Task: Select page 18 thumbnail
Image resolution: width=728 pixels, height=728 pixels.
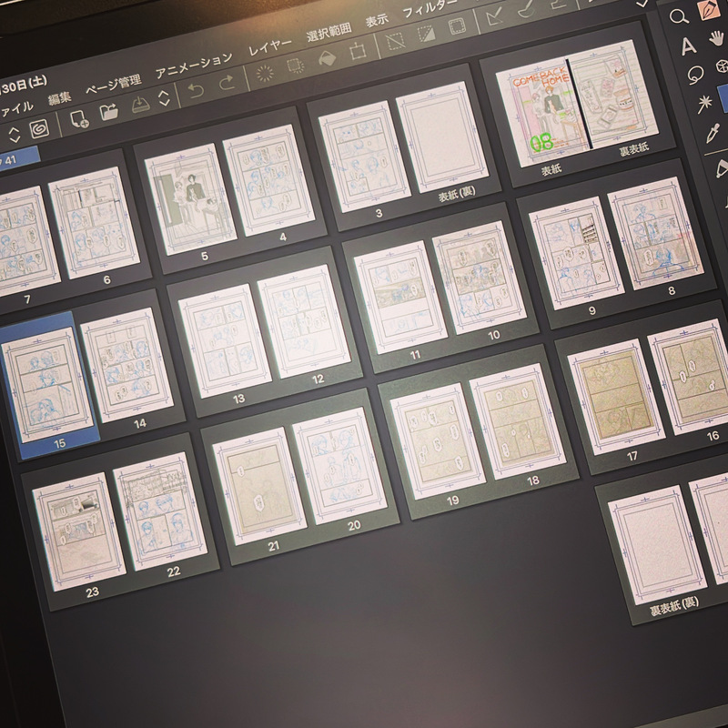Action: (518, 421)
